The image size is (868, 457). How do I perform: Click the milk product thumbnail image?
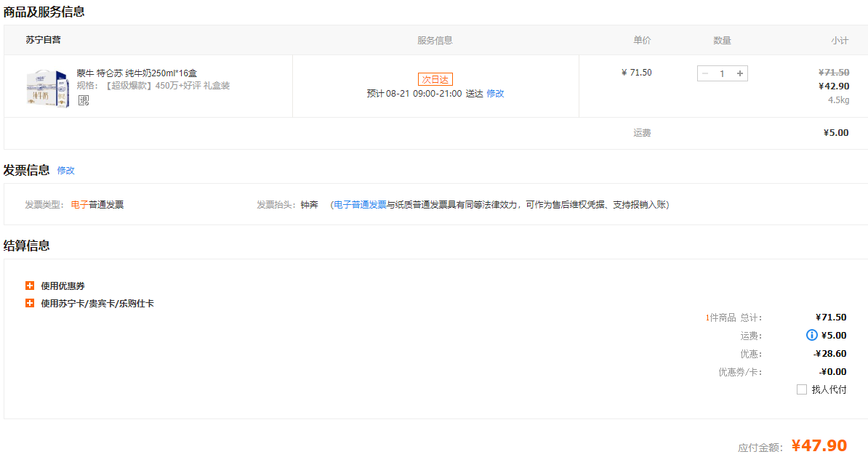(x=47, y=88)
